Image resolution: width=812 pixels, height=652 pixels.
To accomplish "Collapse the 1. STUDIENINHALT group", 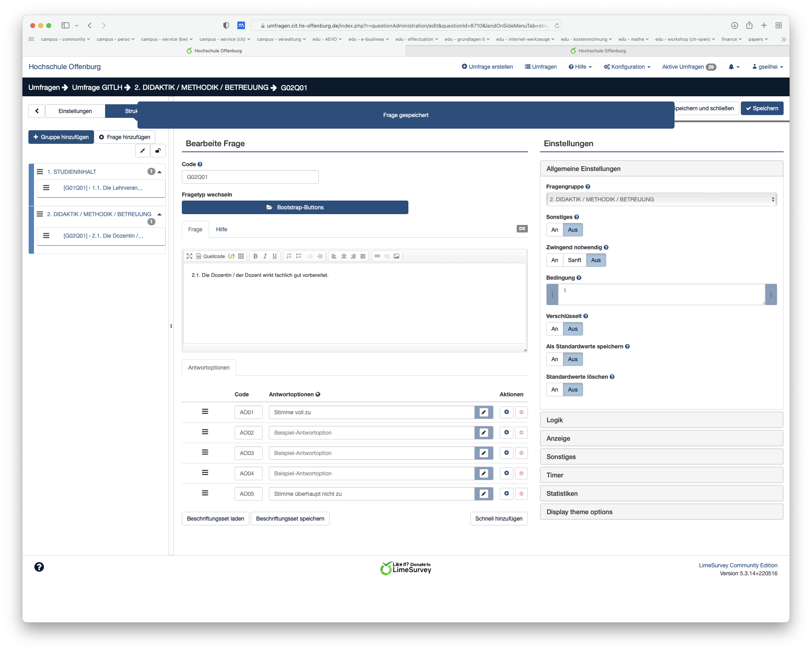I will click(x=159, y=172).
